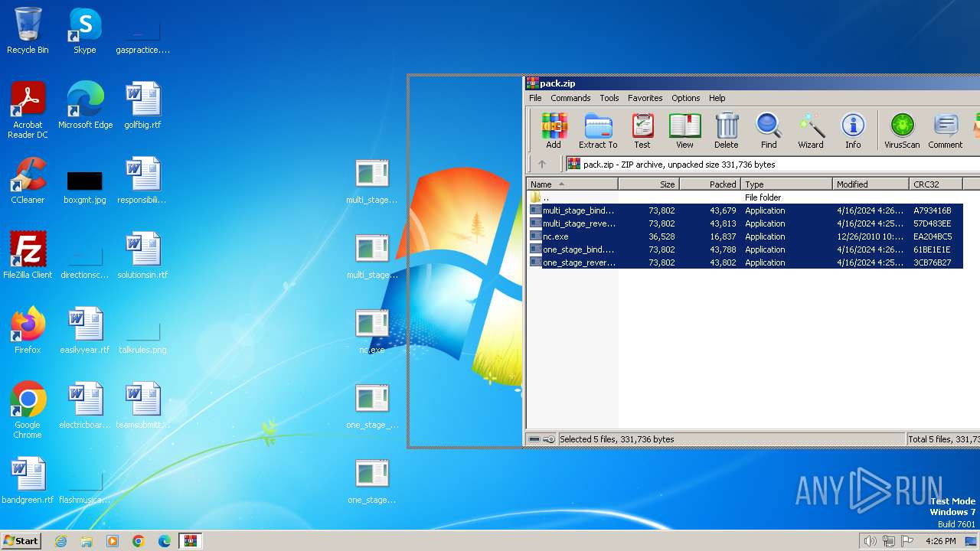Click the clock showing 4:26 PM
980x551 pixels.
[940, 541]
